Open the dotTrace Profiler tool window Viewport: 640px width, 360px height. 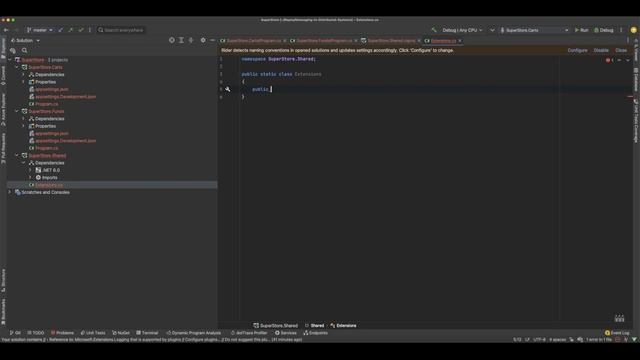(249, 333)
